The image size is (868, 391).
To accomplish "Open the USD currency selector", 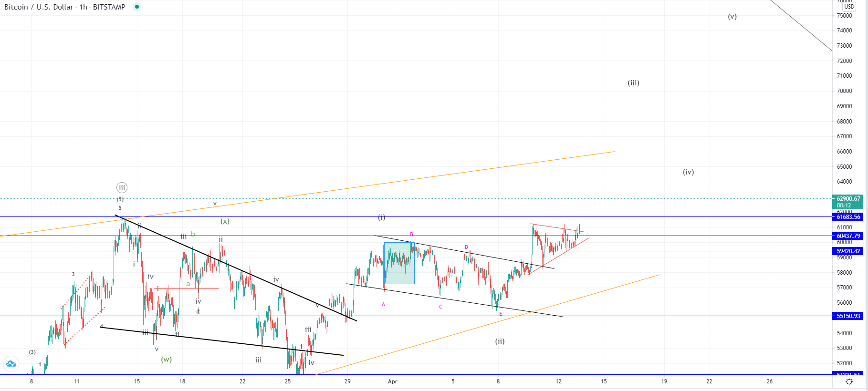I will click(x=849, y=7).
